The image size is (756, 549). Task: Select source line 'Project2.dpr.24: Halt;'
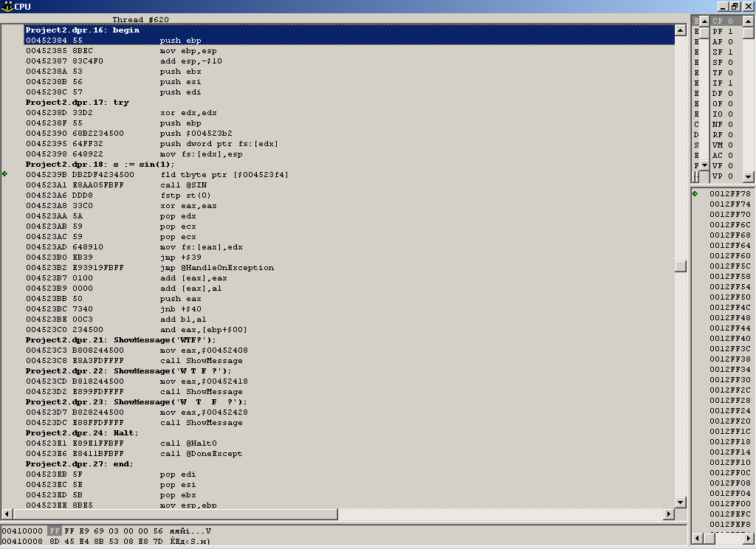click(x=82, y=433)
